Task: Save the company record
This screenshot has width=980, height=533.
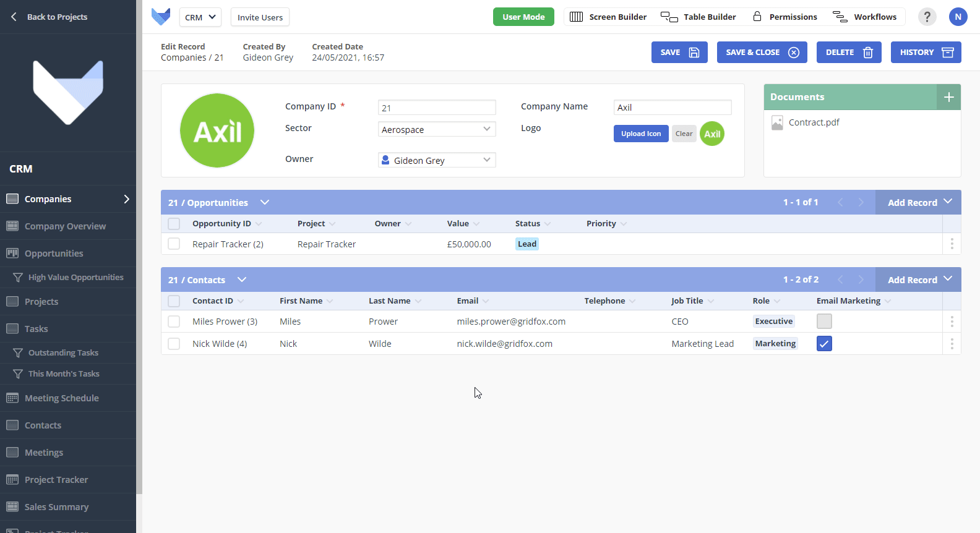Action: click(679, 53)
